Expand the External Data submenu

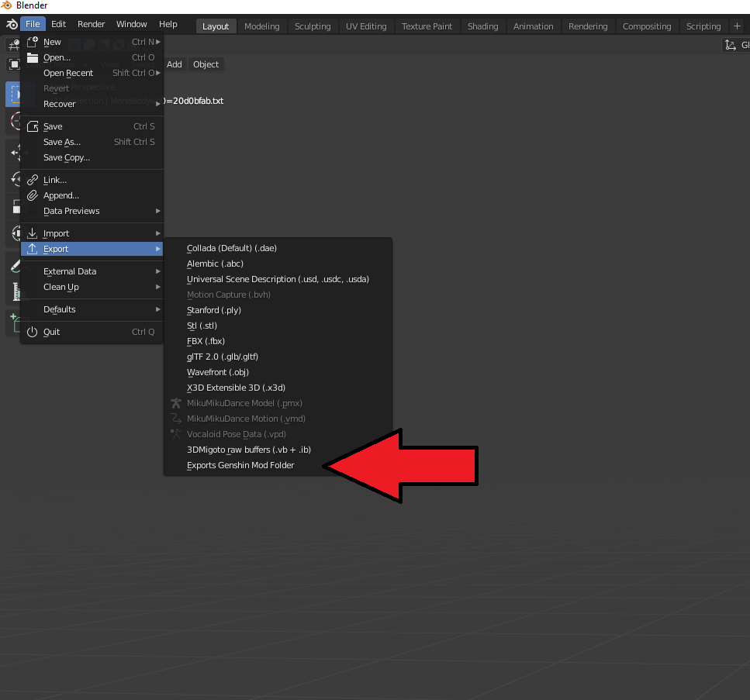(92, 271)
